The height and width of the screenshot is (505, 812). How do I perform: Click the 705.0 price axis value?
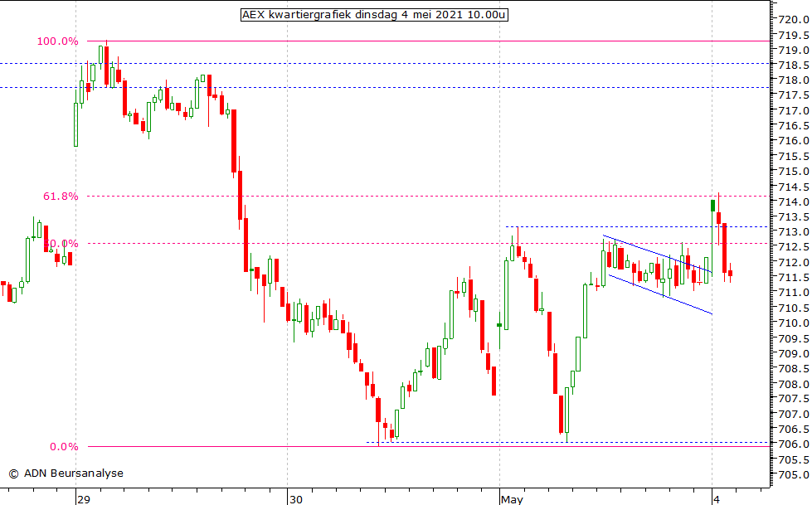click(793, 475)
